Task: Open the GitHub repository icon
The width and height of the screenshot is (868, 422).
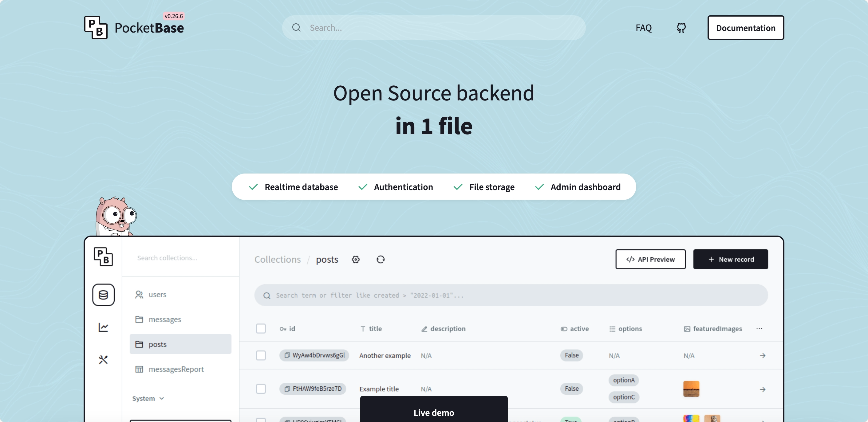Action: click(x=681, y=28)
